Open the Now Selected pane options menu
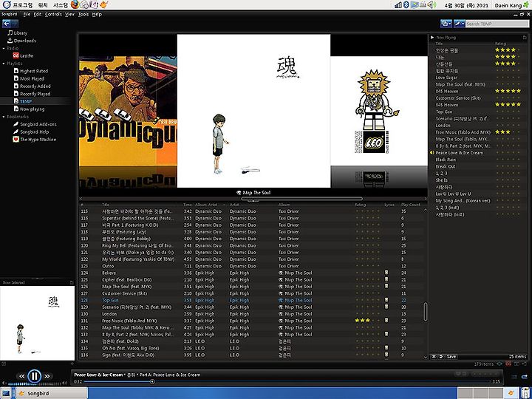 pyautogui.click(x=72, y=282)
